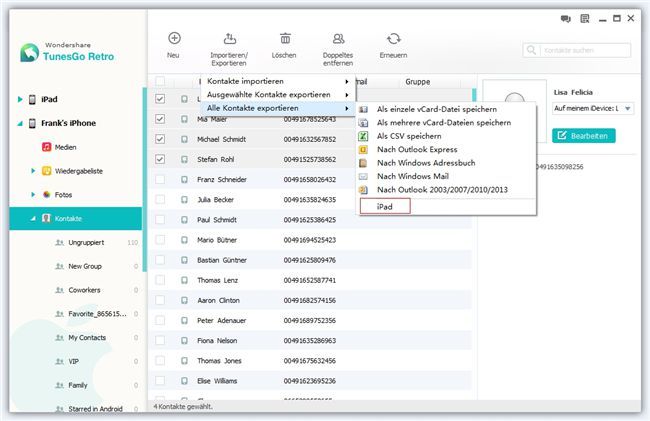650x421 pixels.
Task: Open the menu list icon in title bar
Action: (x=585, y=19)
